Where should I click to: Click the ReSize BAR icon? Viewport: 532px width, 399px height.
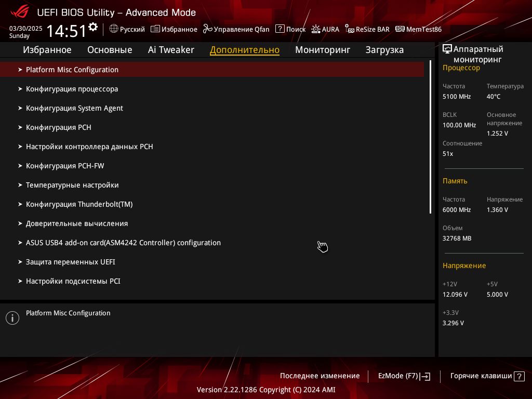(350, 29)
